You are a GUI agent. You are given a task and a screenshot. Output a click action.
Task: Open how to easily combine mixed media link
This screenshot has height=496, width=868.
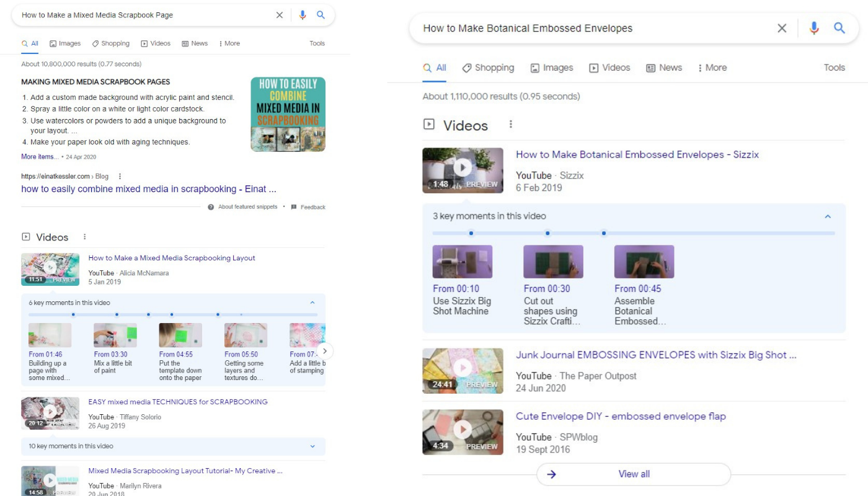[x=149, y=189]
